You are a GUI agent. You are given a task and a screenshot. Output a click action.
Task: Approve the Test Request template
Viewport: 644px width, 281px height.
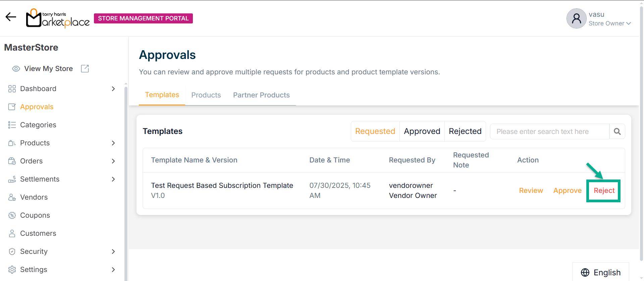(567, 191)
